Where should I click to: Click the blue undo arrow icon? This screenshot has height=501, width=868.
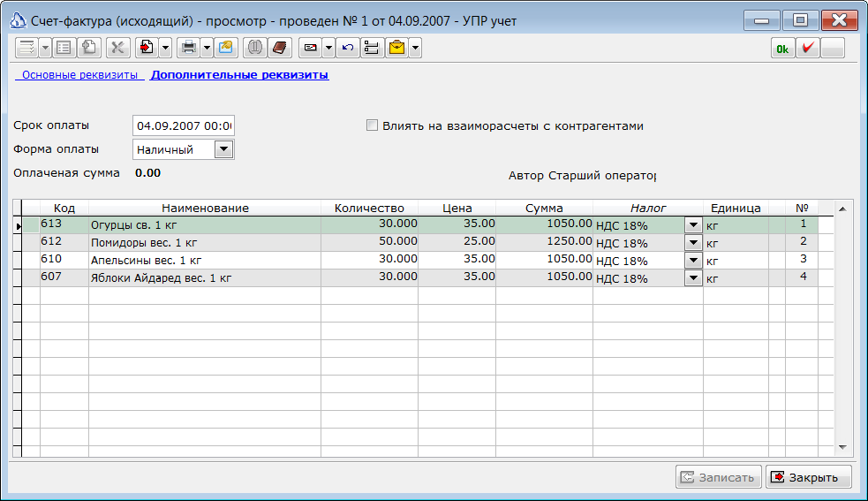tap(348, 48)
